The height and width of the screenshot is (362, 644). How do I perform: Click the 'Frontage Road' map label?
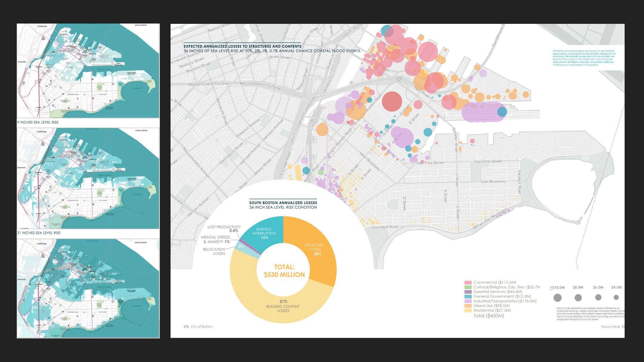click(285, 164)
